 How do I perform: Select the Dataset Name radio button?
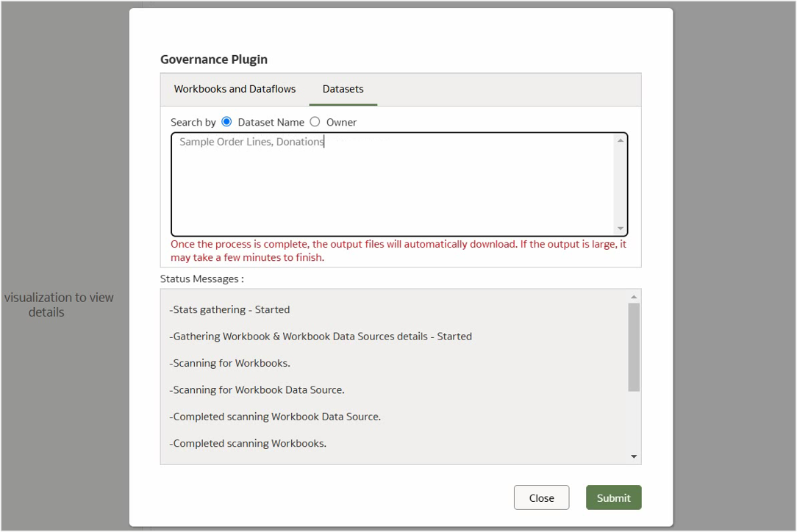click(226, 121)
